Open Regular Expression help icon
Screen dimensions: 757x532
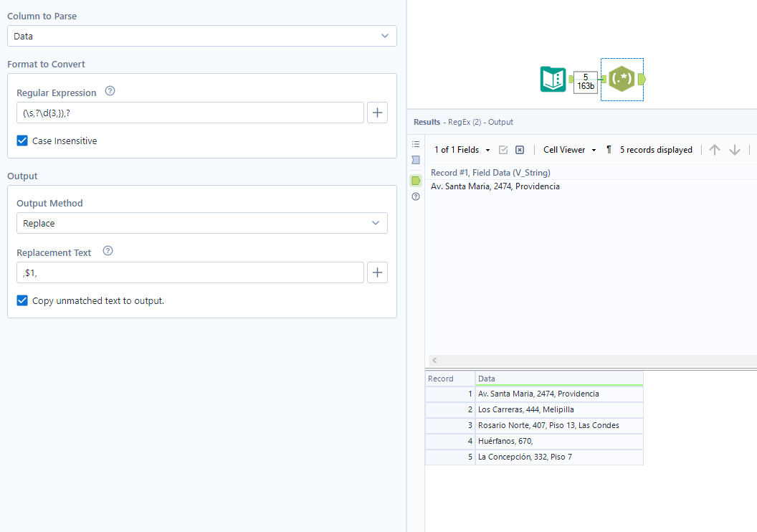click(x=110, y=92)
